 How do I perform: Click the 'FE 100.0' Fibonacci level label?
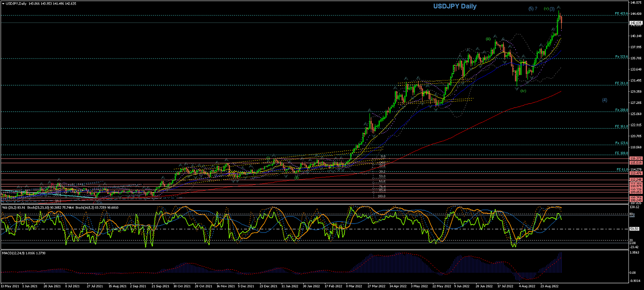pos(621,153)
